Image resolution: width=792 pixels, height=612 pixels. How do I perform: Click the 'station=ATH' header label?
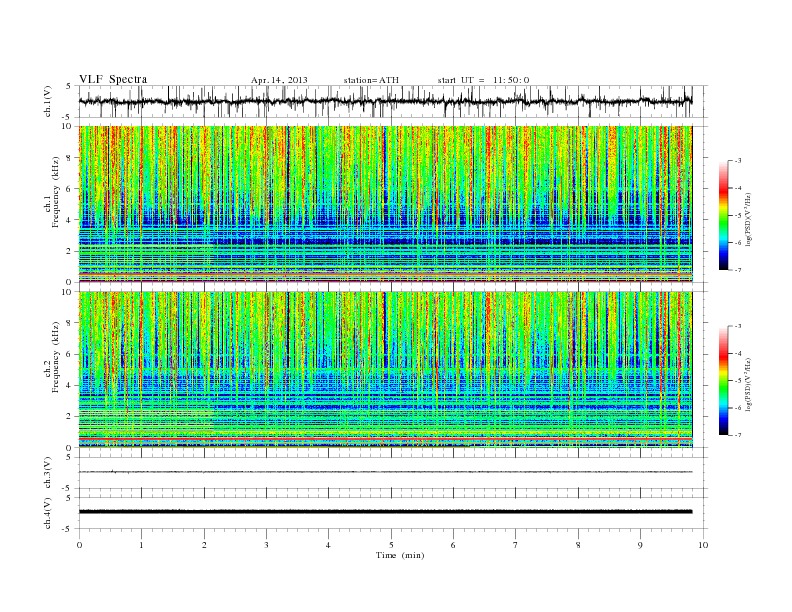(371, 80)
